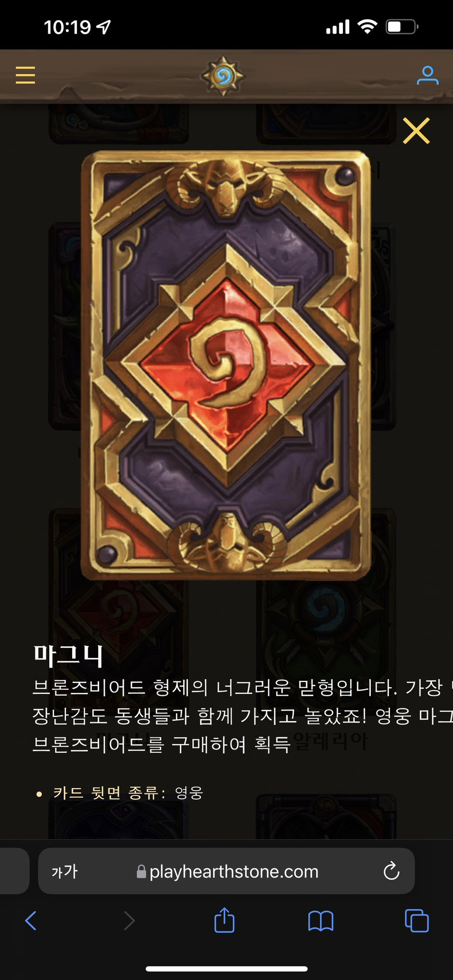The height and width of the screenshot is (980, 453).
Task: Tap the forward navigation arrow
Action: [x=130, y=920]
